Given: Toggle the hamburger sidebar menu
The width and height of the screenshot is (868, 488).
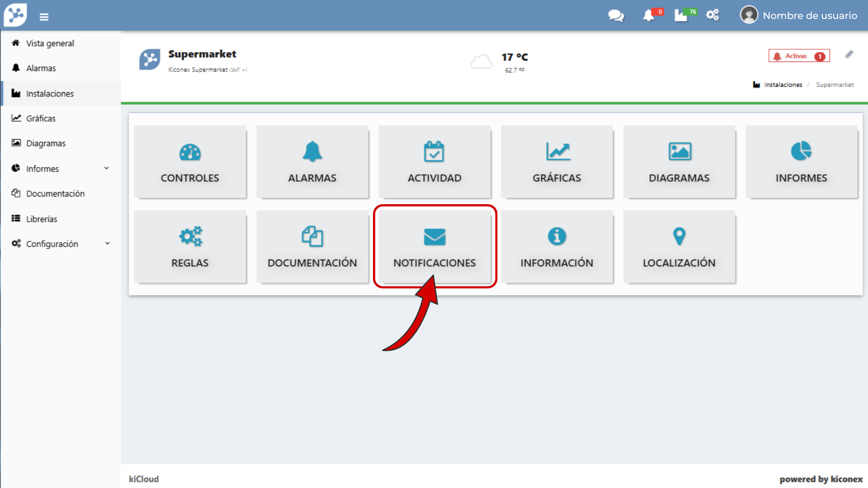Looking at the screenshot, I should 44,17.
